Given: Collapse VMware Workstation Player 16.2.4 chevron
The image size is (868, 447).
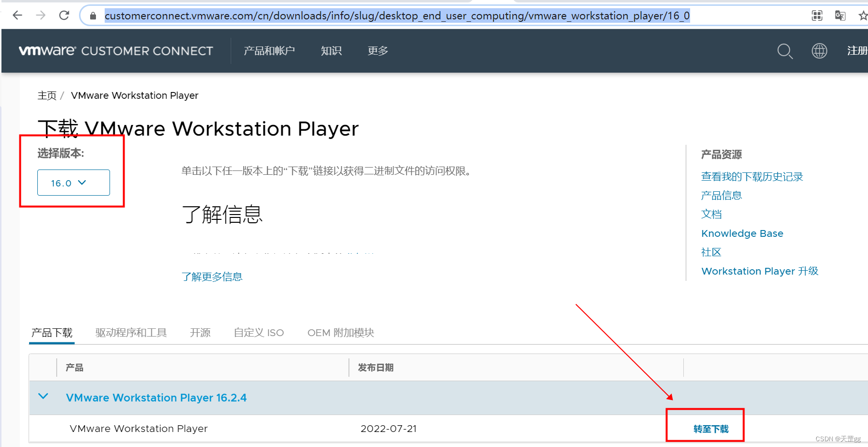Looking at the screenshot, I should [x=43, y=397].
